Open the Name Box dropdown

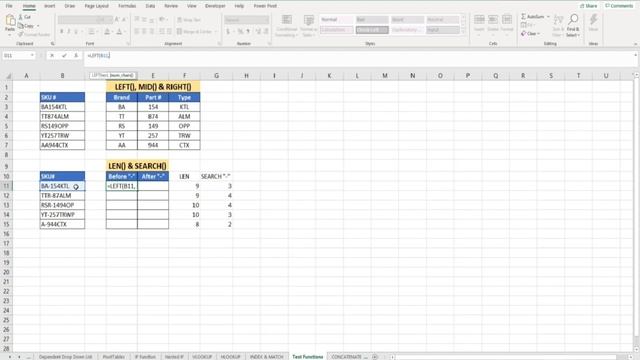[32, 56]
